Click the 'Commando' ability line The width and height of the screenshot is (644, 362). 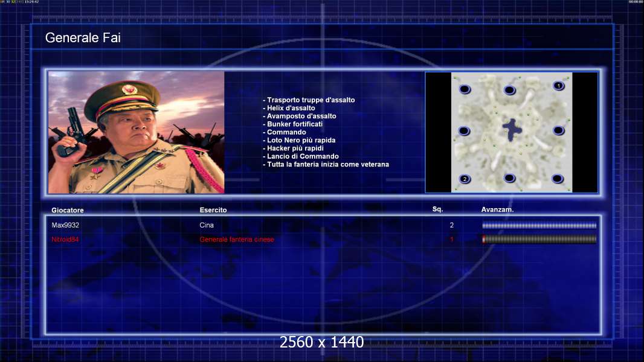(x=284, y=132)
